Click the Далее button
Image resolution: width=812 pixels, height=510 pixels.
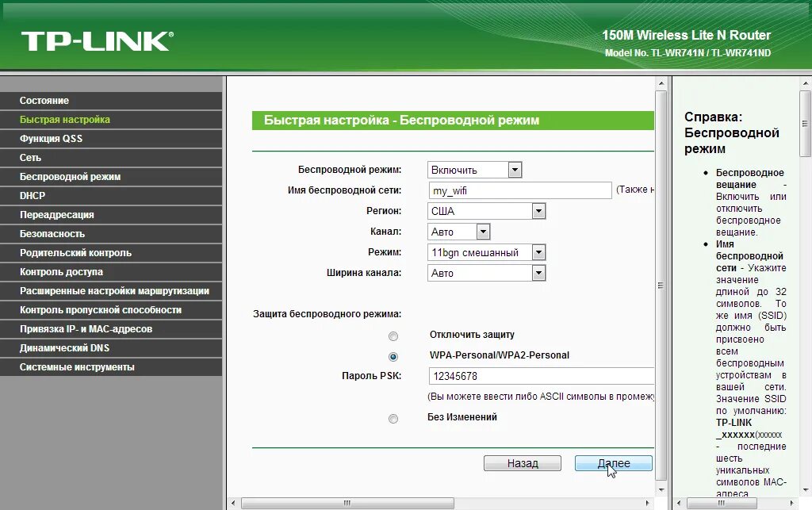tap(614, 463)
